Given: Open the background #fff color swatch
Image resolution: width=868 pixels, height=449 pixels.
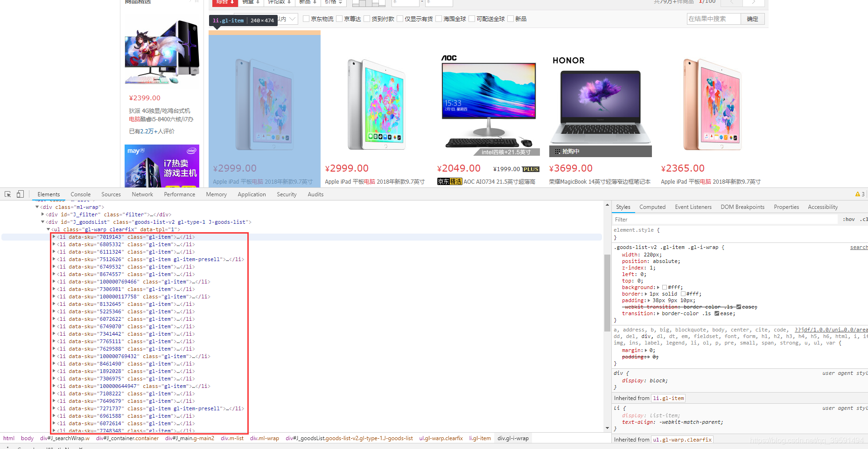Looking at the screenshot, I should (665, 287).
